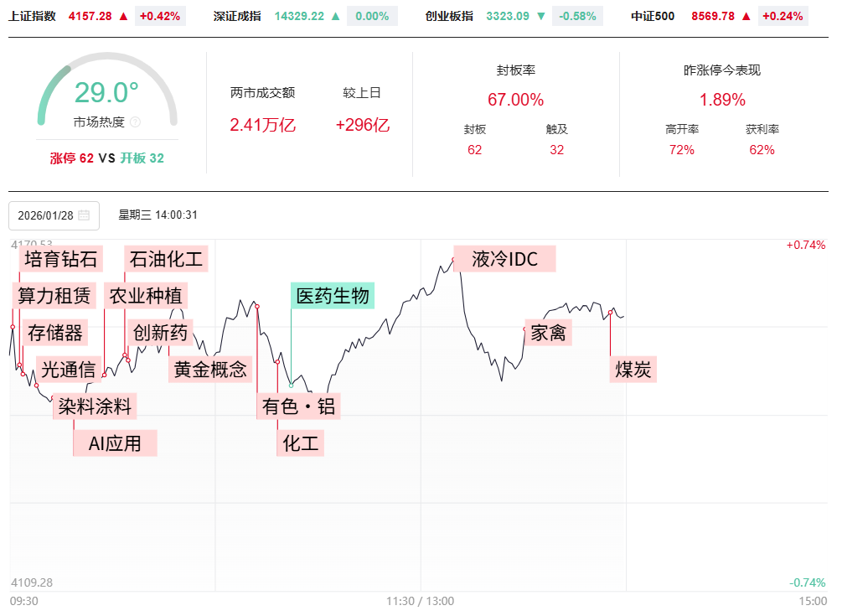This screenshot has height=616, width=842.
Task: Click the 开板 32 count
Action: click(x=142, y=158)
